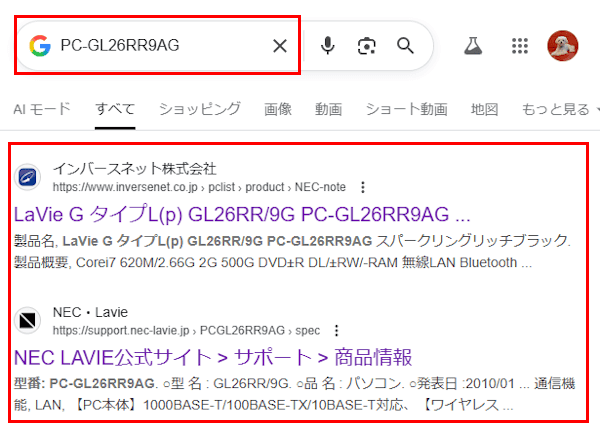Open the LaVie G タイプL(p) result link
This screenshot has width=600, height=434.
point(242,214)
